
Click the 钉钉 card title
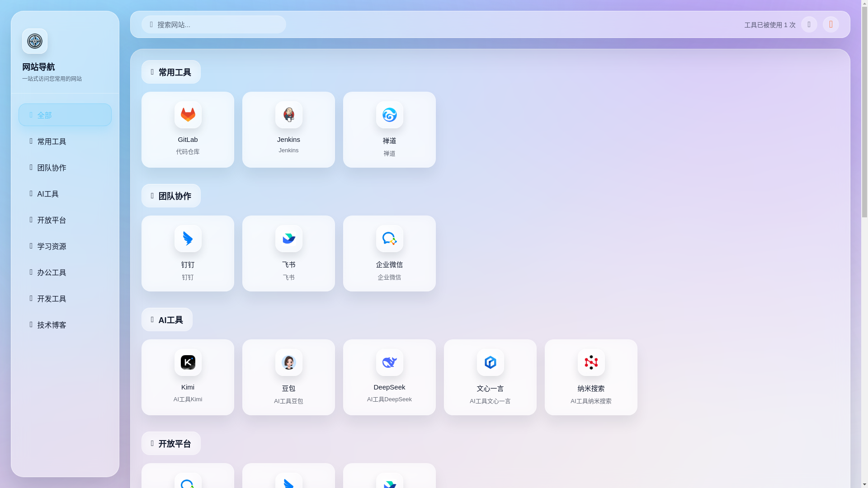click(188, 265)
